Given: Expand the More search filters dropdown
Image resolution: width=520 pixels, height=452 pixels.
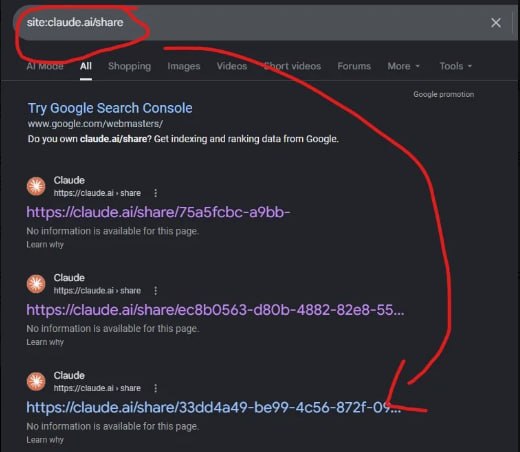Looking at the screenshot, I should coord(403,66).
